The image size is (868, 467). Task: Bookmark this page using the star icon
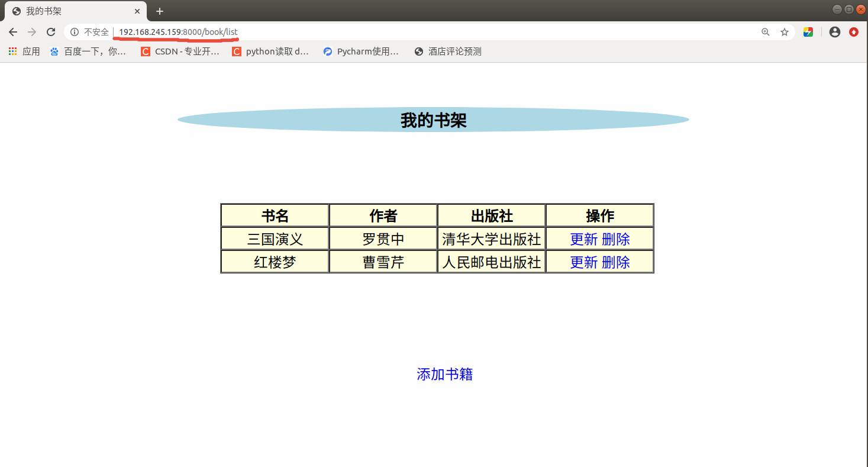(785, 32)
